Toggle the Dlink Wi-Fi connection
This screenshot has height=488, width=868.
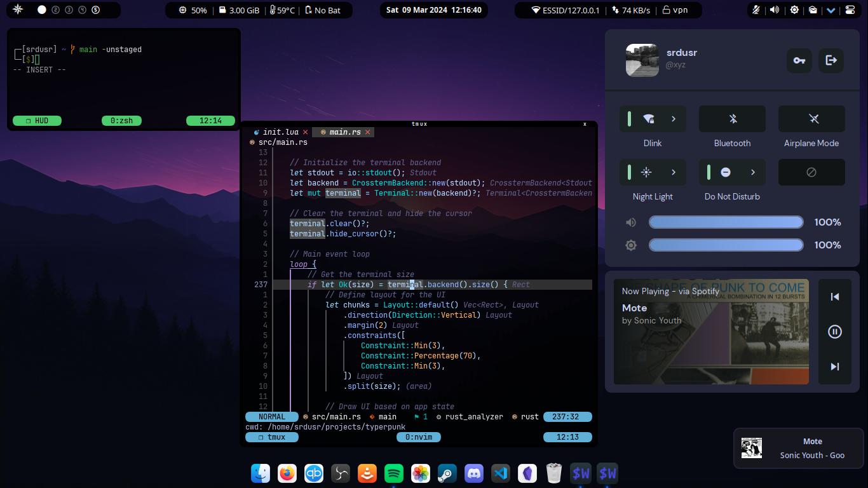click(x=648, y=119)
